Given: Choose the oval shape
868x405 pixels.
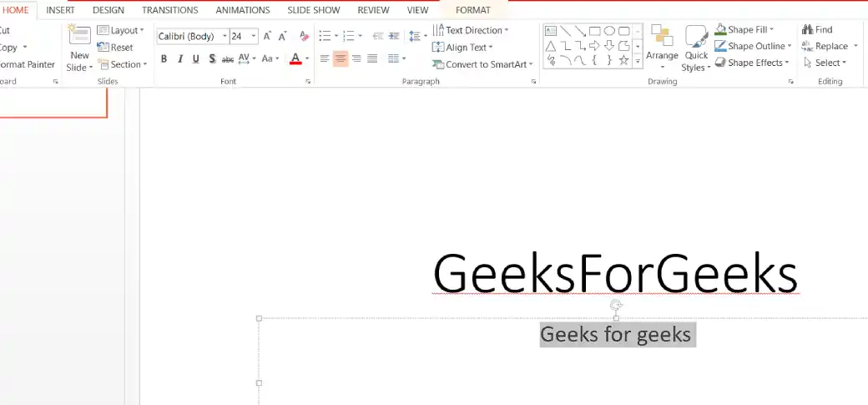Looking at the screenshot, I should (609, 30).
